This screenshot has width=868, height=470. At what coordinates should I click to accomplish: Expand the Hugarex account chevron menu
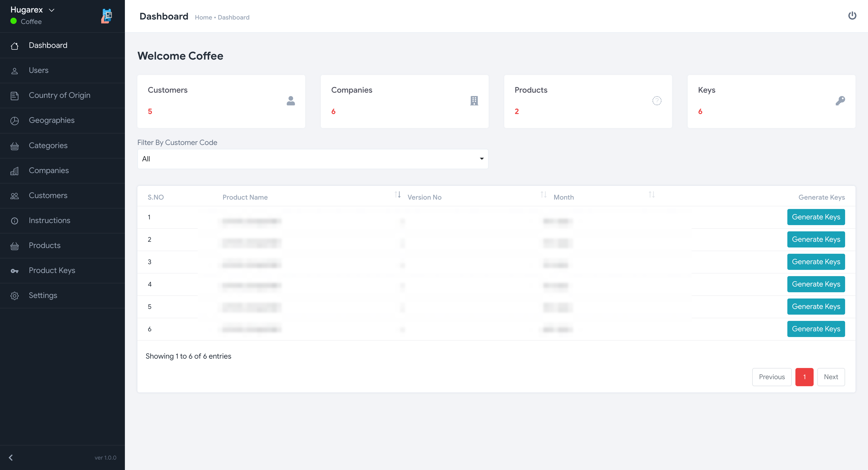point(52,10)
